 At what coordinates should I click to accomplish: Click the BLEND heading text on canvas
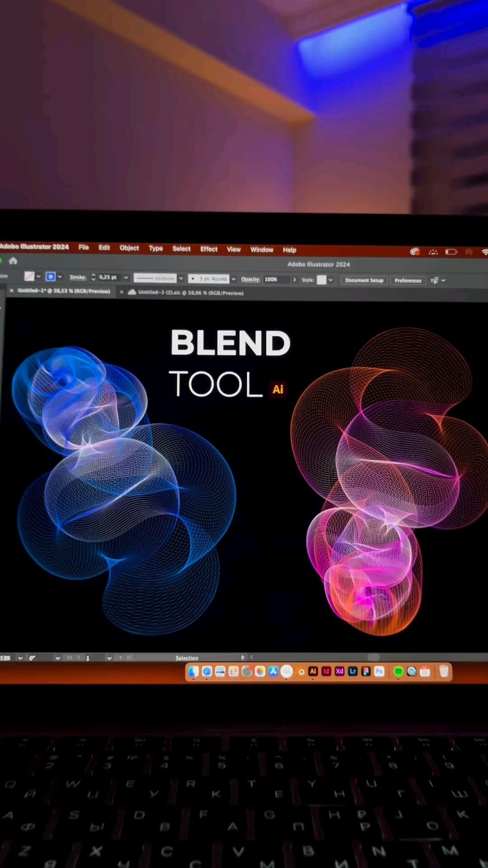[x=230, y=343]
